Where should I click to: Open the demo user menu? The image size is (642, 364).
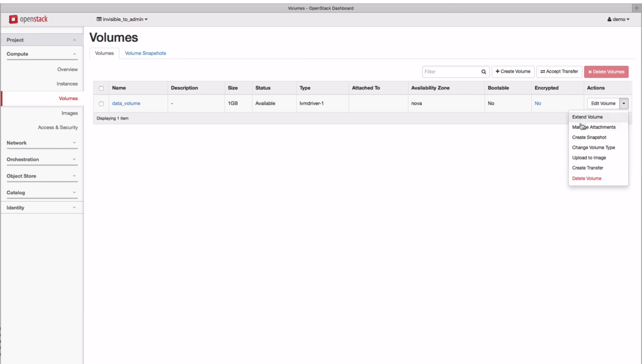[x=618, y=19]
